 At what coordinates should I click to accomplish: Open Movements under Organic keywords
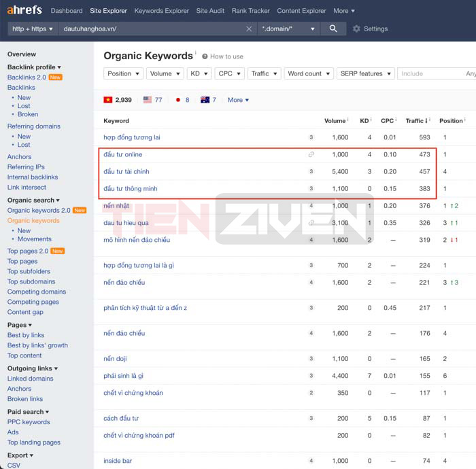[x=34, y=239]
